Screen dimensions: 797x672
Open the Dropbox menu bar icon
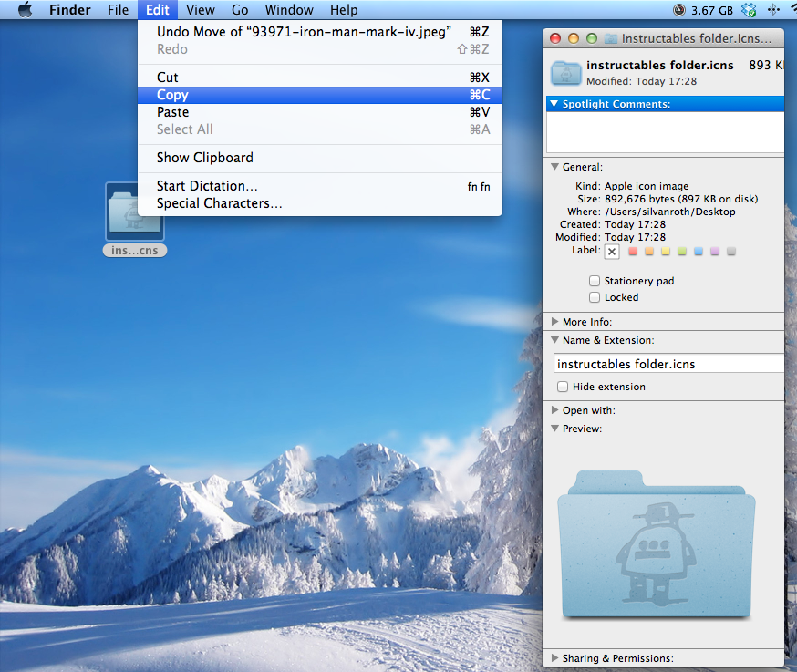pyautogui.click(x=749, y=10)
